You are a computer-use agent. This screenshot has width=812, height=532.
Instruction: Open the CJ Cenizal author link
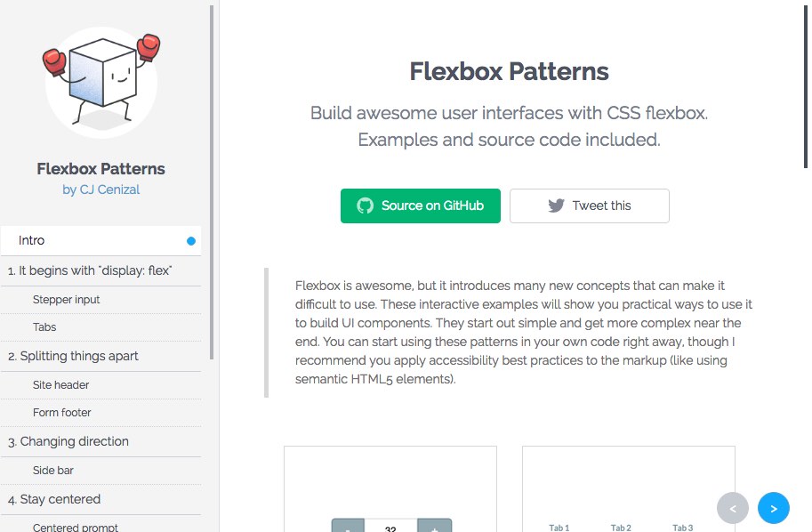point(100,189)
